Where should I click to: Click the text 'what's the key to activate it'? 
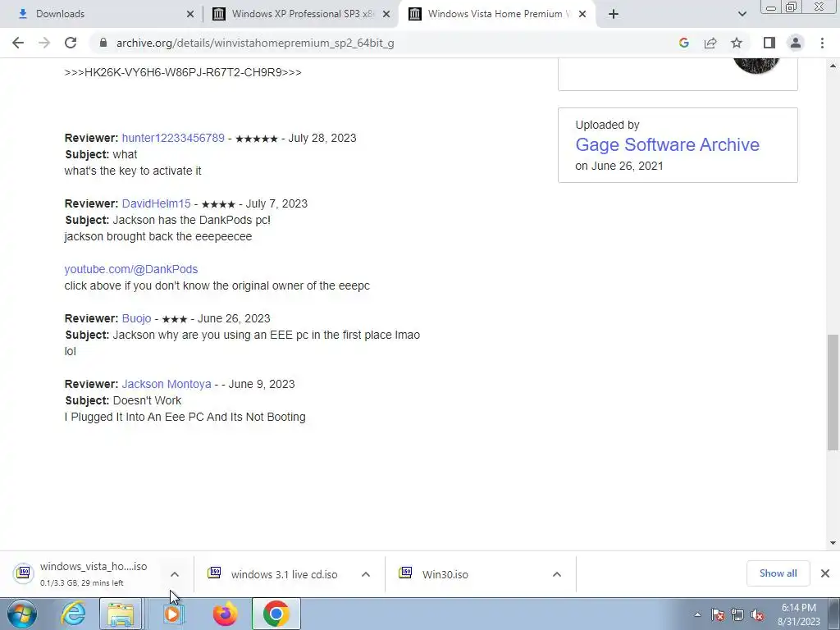pos(133,171)
